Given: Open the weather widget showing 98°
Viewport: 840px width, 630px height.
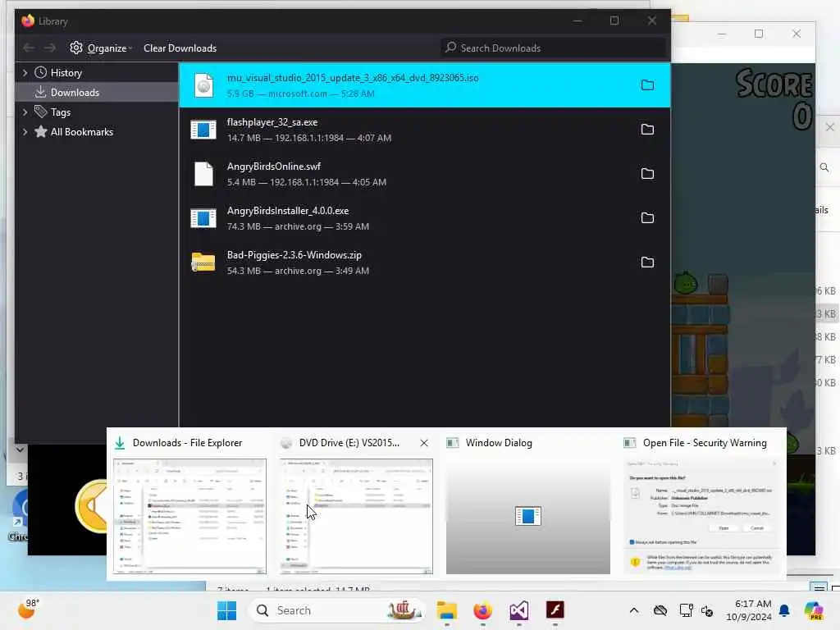Looking at the screenshot, I should point(29,609).
